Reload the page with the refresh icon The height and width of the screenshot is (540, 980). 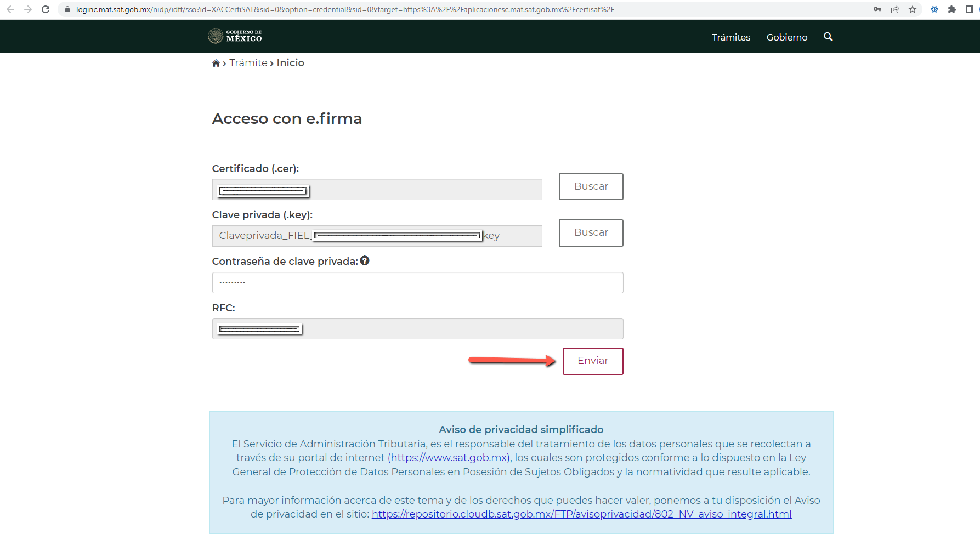(46, 9)
